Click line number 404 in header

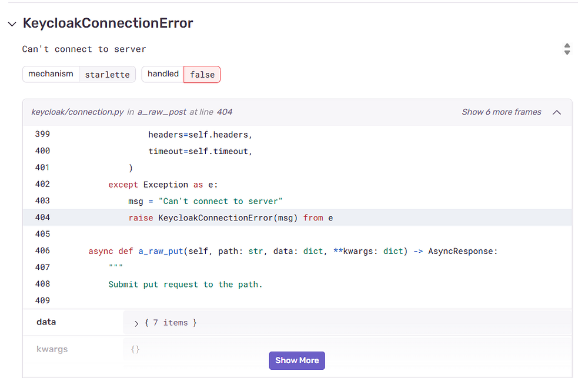pos(225,112)
